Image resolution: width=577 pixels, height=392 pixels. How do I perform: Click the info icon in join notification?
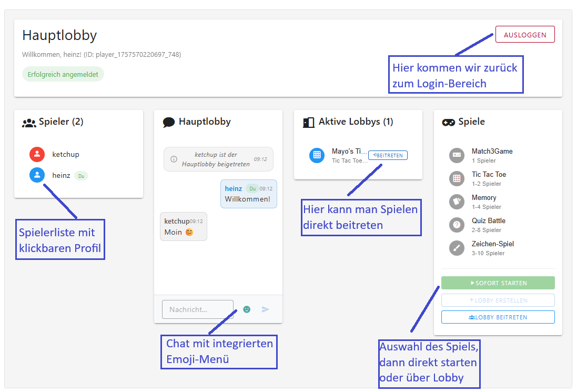(174, 159)
